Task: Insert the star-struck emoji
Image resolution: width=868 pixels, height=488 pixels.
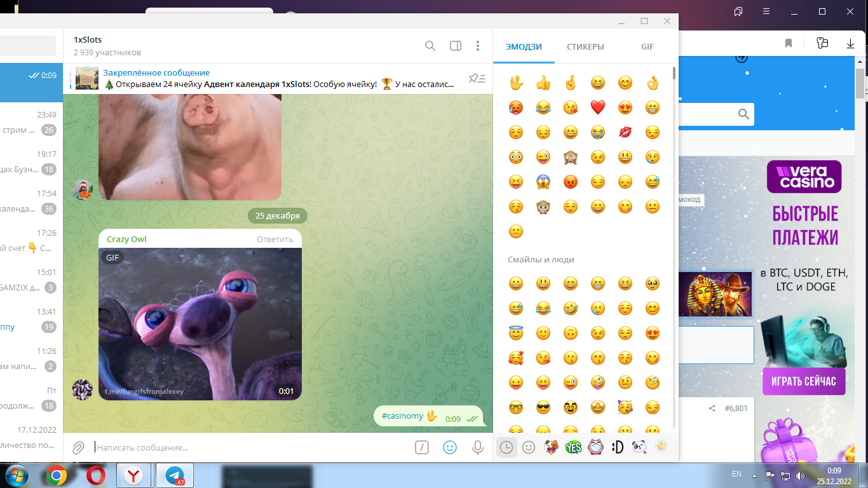Action: (x=598, y=407)
